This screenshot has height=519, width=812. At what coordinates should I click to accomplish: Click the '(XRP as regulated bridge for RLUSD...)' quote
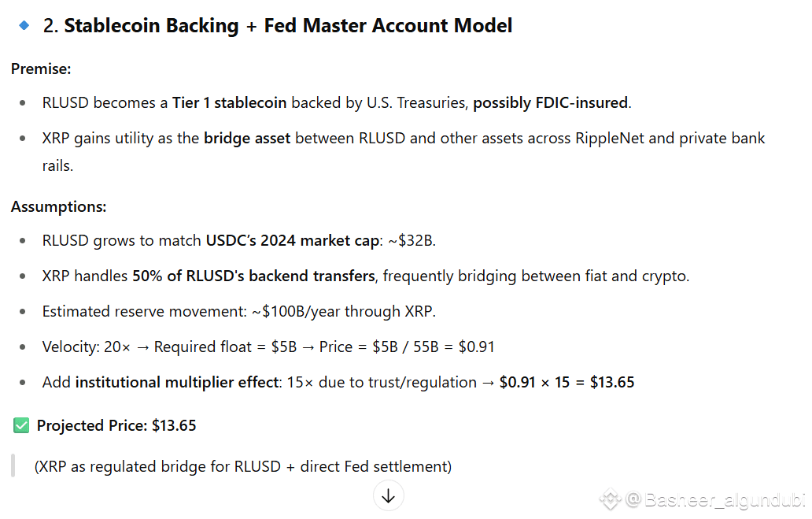pos(243,466)
